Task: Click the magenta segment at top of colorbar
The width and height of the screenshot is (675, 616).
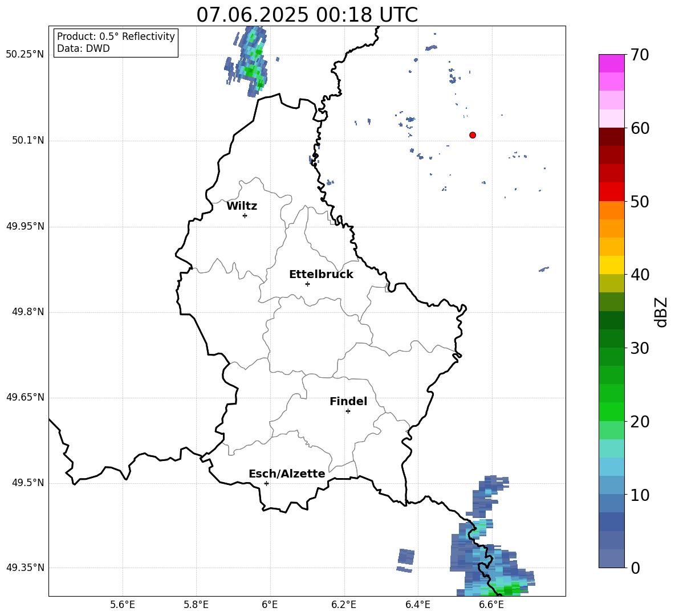Action: pyautogui.click(x=611, y=63)
